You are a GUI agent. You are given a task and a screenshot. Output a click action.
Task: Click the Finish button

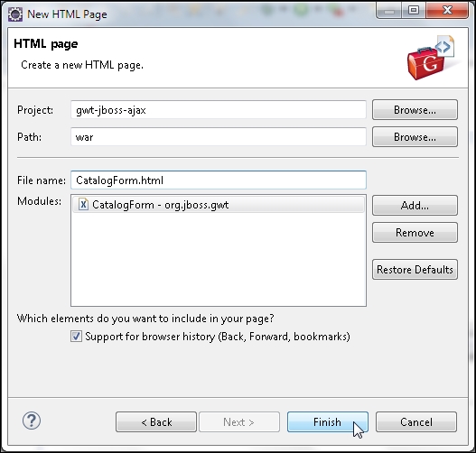328,421
